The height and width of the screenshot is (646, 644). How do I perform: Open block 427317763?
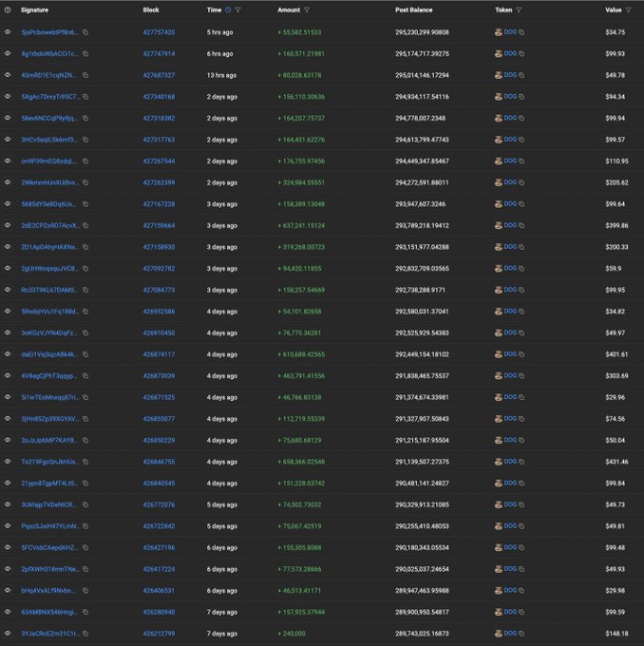point(159,140)
